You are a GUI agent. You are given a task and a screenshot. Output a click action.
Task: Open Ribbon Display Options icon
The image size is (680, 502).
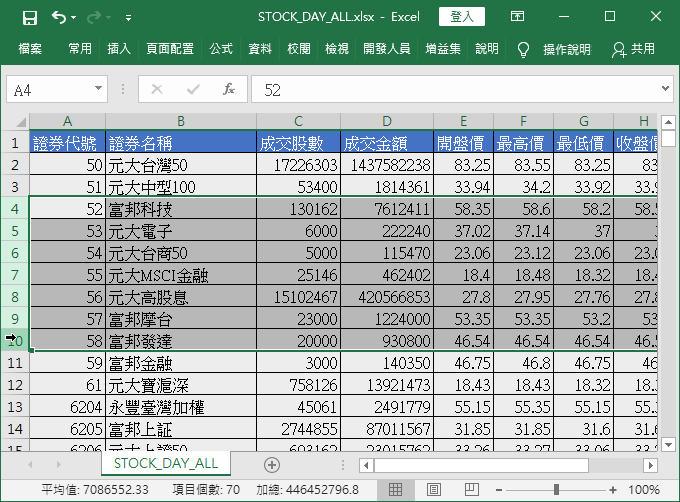pyautogui.click(x=517, y=16)
